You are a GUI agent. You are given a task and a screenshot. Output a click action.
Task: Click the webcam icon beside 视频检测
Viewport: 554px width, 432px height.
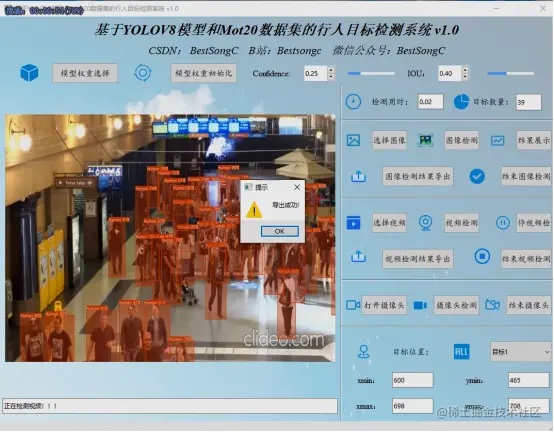click(425, 223)
